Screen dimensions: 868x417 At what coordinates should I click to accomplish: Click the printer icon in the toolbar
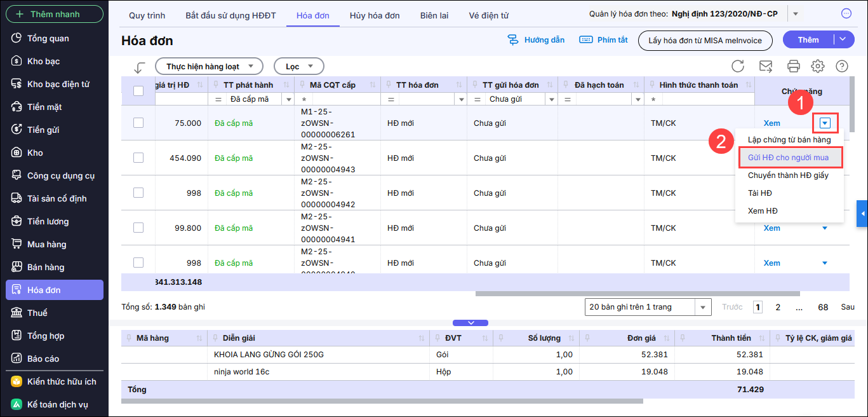click(793, 66)
